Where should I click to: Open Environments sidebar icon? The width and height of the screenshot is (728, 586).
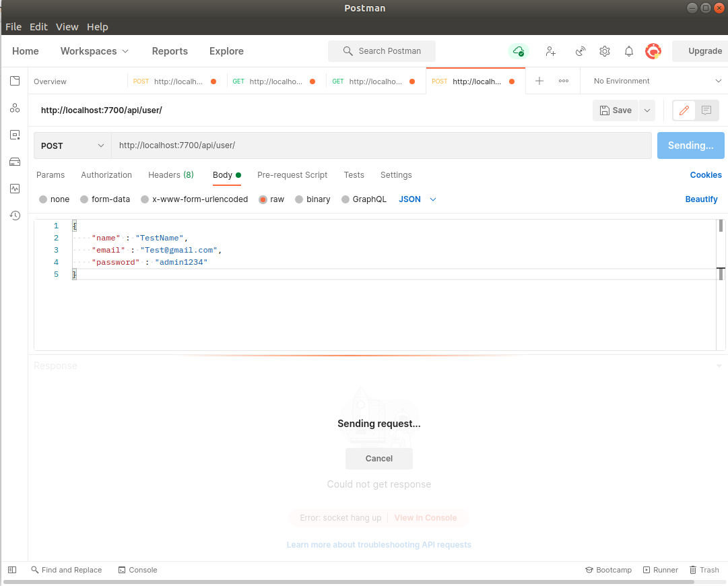[15, 135]
